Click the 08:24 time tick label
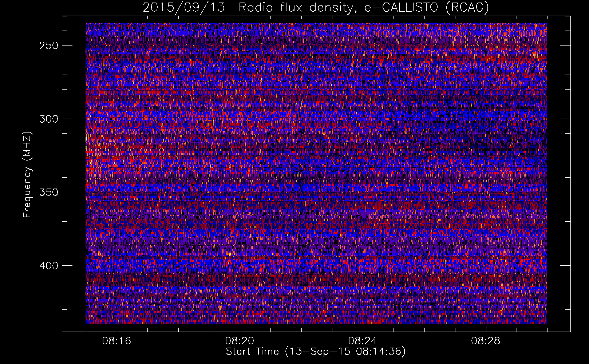 click(x=363, y=341)
